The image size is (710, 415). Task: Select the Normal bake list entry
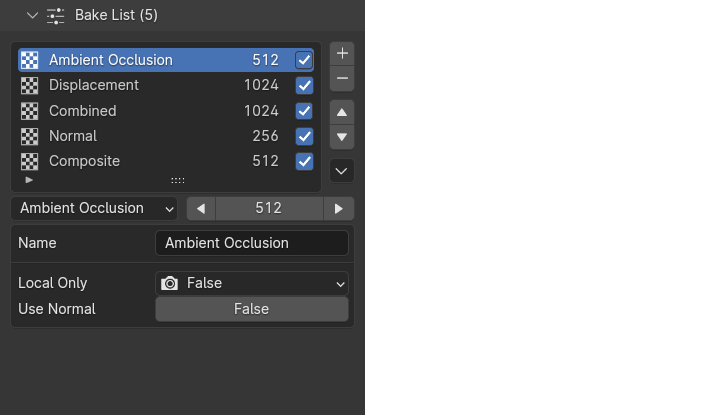pos(140,136)
